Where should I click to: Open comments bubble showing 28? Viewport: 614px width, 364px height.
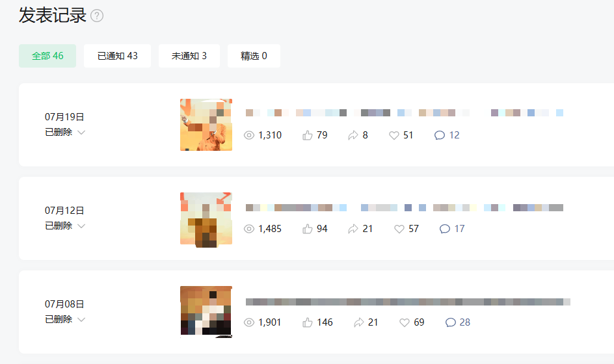pyautogui.click(x=451, y=322)
